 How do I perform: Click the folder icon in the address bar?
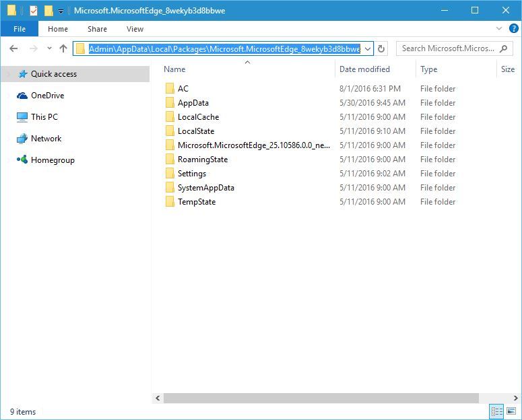[80, 49]
